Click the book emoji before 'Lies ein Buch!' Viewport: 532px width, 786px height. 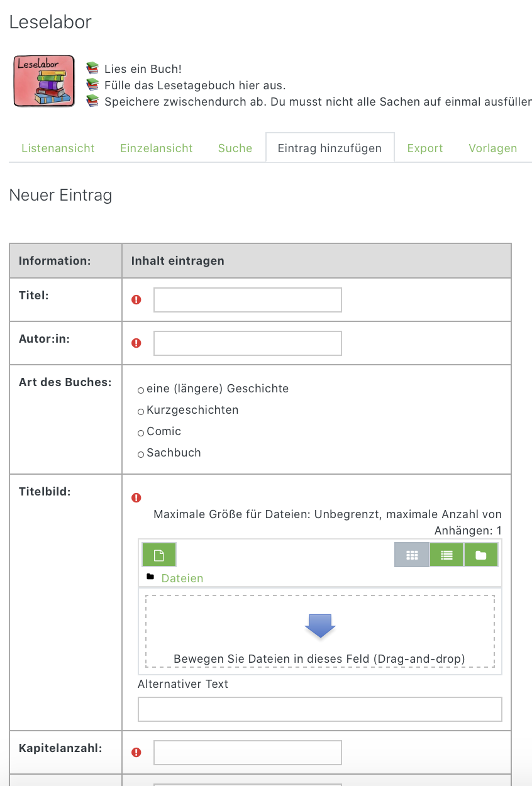click(x=93, y=69)
